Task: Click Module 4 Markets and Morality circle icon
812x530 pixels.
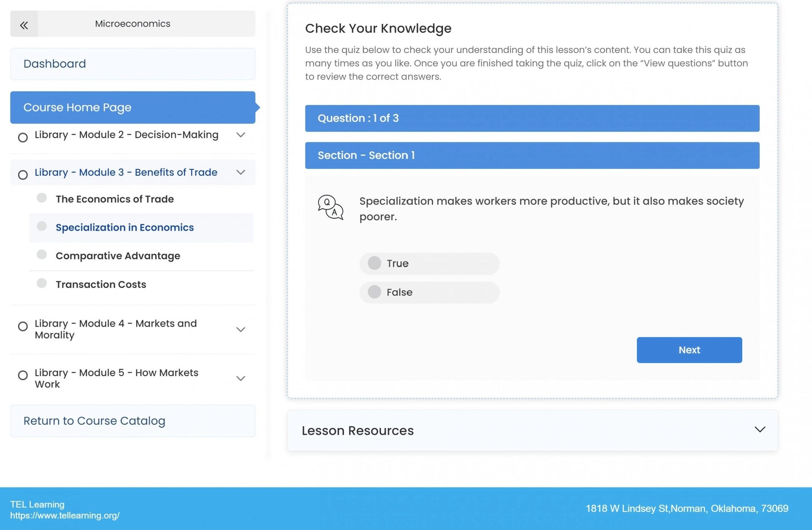Action: point(23,326)
